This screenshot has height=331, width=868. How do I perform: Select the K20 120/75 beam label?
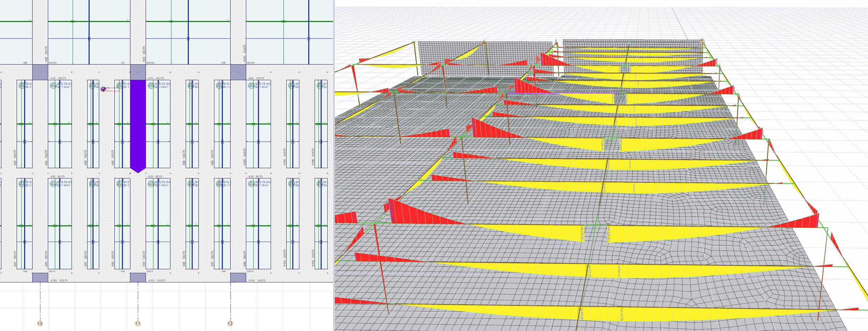(x=256, y=78)
